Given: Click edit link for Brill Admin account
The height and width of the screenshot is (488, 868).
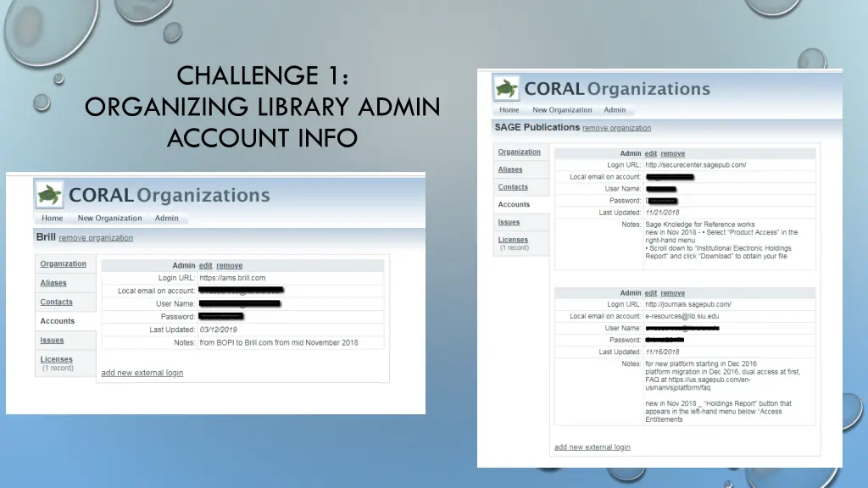Looking at the screenshot, I should tap(205, 265).
